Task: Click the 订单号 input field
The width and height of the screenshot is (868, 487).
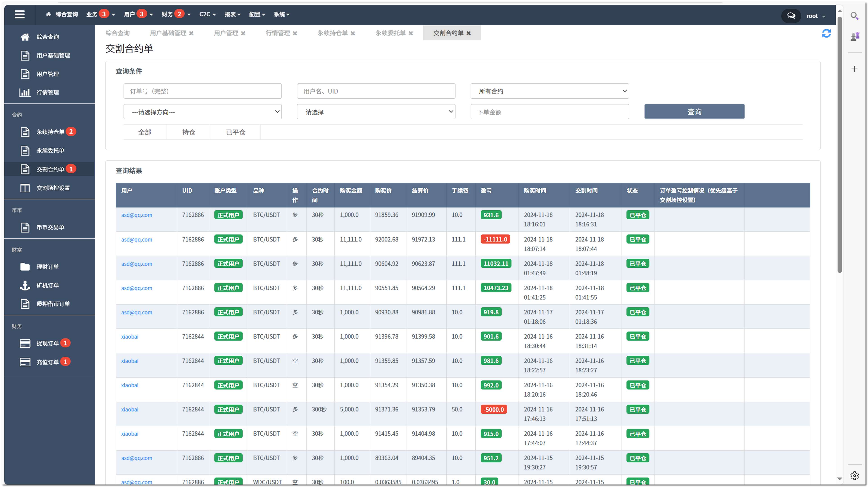Action: (x=203, y=91)
